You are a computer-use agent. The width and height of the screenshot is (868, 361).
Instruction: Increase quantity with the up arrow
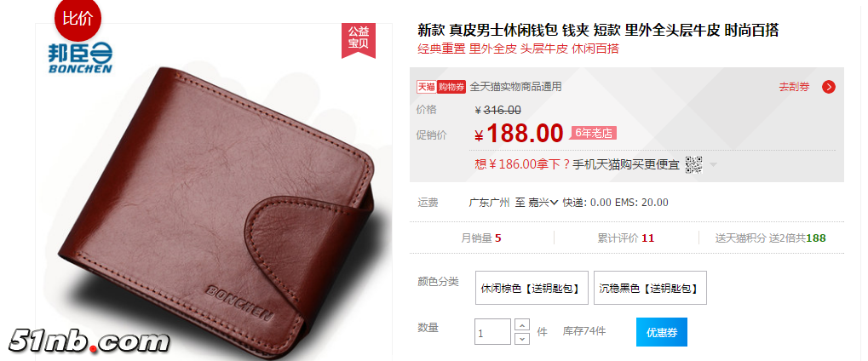coord(522,325)
